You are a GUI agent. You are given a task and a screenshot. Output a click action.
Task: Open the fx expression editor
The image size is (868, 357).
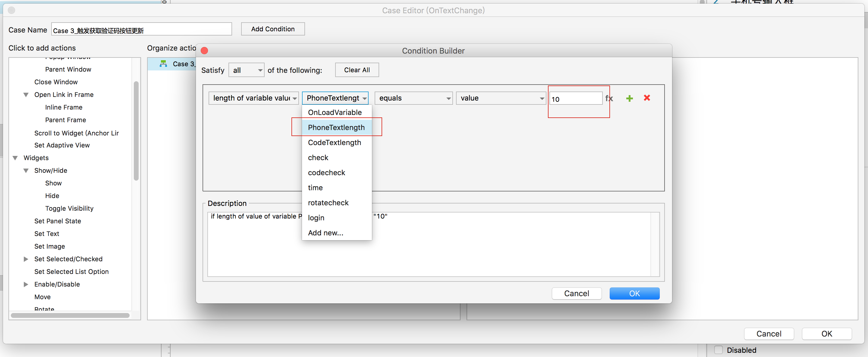pyautogui.click(x=609, y=98)
